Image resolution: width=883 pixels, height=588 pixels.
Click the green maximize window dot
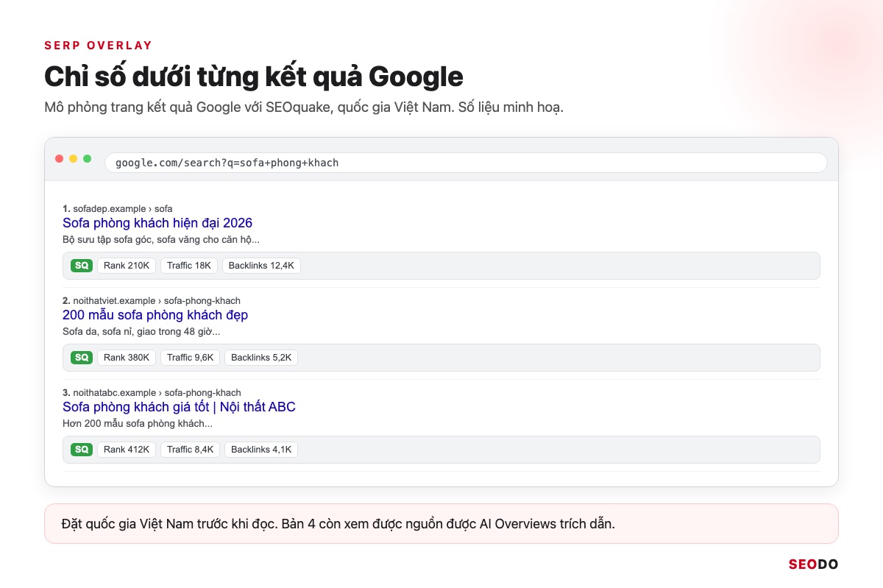(88, 159)
